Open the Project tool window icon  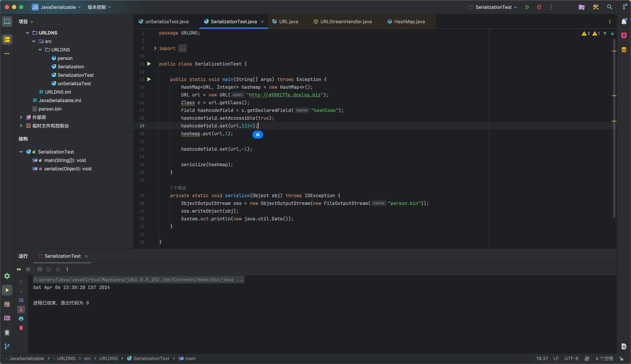pyautogui.click(x=7, y=21)
